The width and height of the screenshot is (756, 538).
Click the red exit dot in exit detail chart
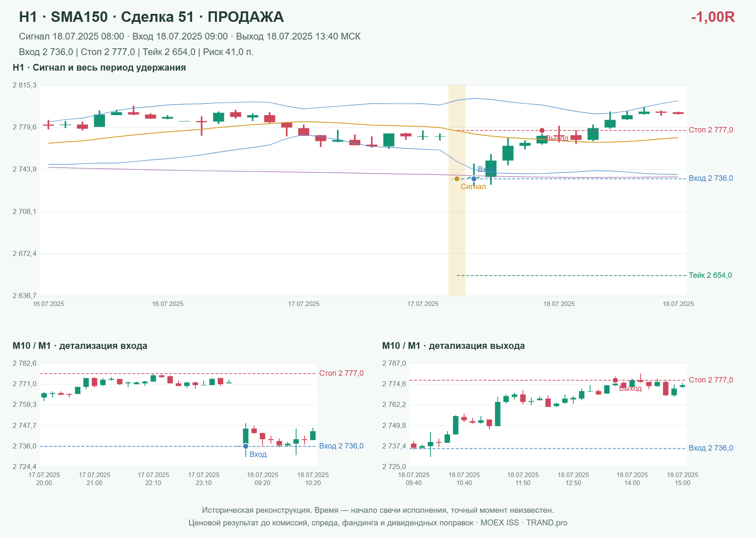pyautogui.click(x=615, y=380)
